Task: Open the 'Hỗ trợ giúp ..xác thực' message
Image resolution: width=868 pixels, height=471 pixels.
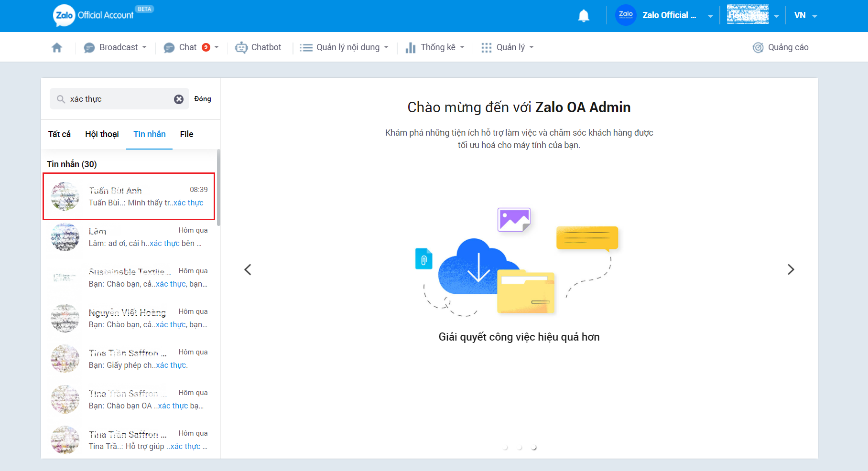Action: point(129,440)
